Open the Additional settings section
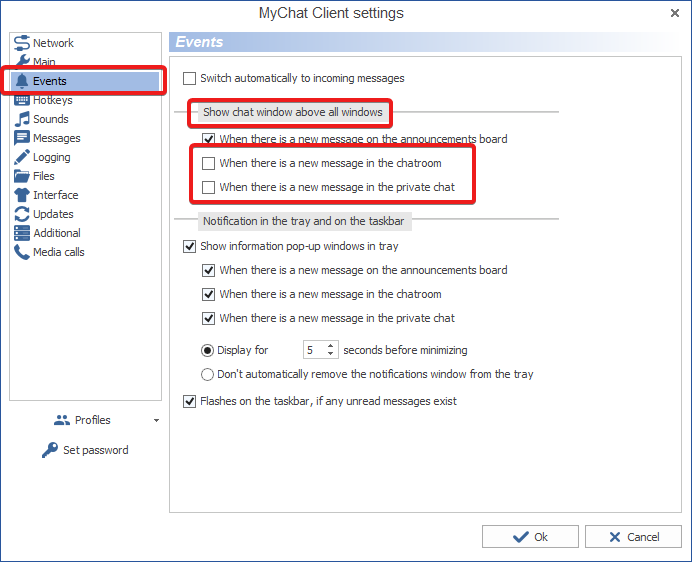The image size is (692, 562). 56,233
